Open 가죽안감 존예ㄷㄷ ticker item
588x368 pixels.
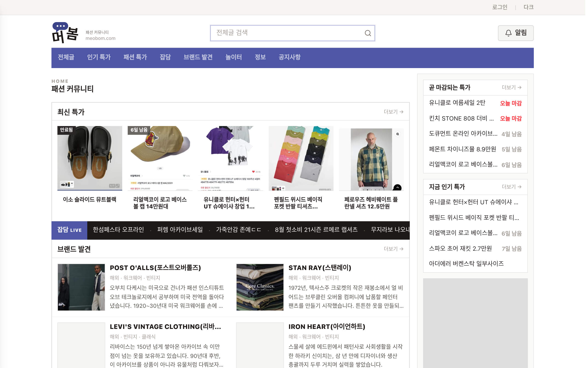[x=240, y=230]
